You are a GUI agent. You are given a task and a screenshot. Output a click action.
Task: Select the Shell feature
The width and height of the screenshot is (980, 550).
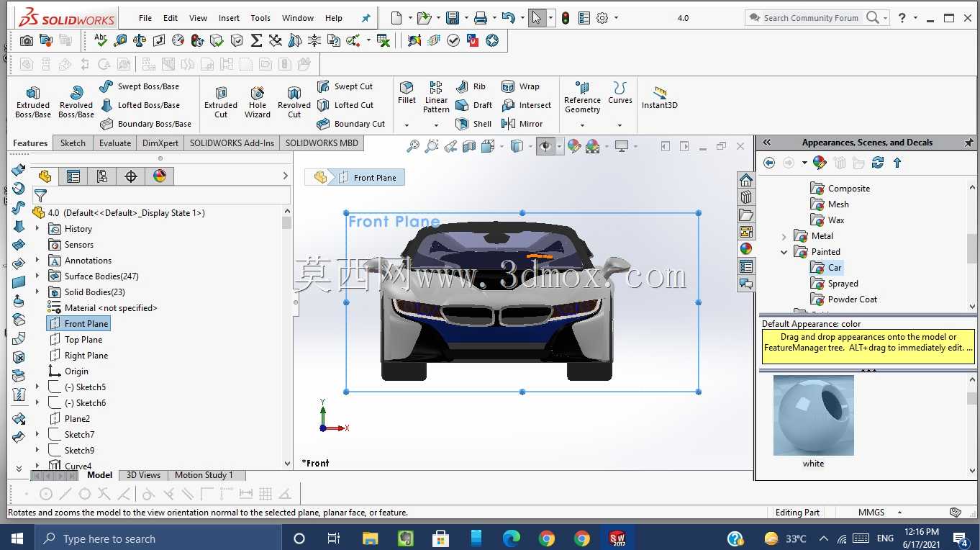(x=473, y=124)
